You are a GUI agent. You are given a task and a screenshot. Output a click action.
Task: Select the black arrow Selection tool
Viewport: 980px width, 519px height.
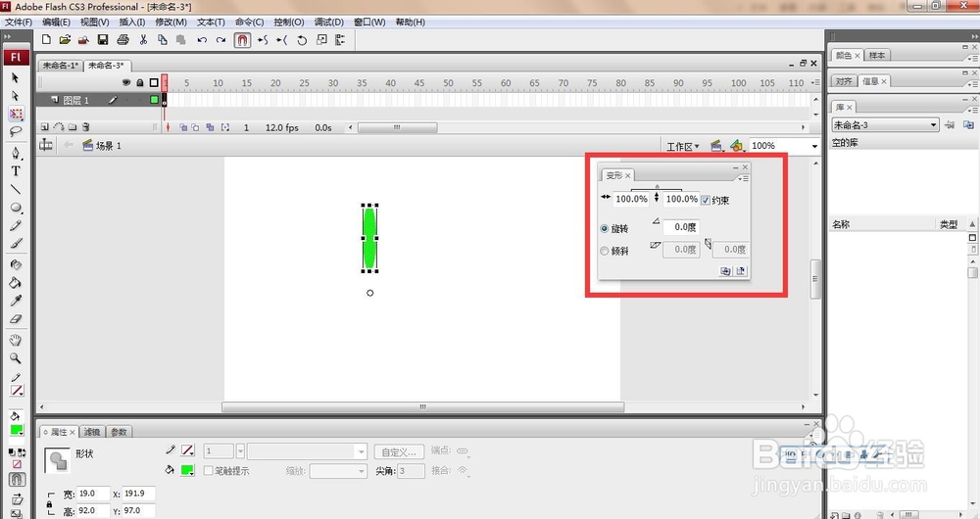coord(16,78)
